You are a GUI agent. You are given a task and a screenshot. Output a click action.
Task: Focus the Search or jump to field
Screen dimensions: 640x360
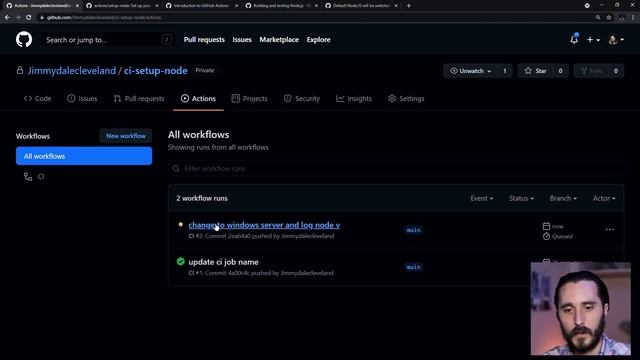click(x=108, y=40)
